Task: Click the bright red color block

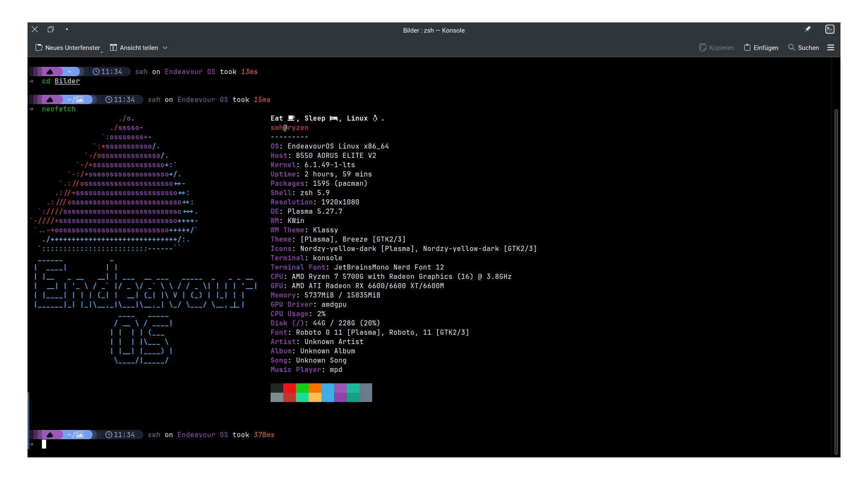Action: tap(290, 388)
